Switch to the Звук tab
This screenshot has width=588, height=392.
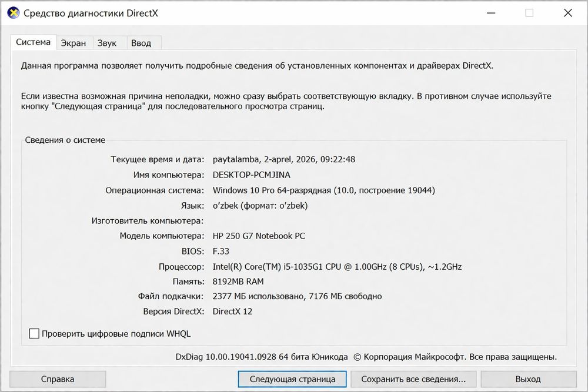pos(107,43)
